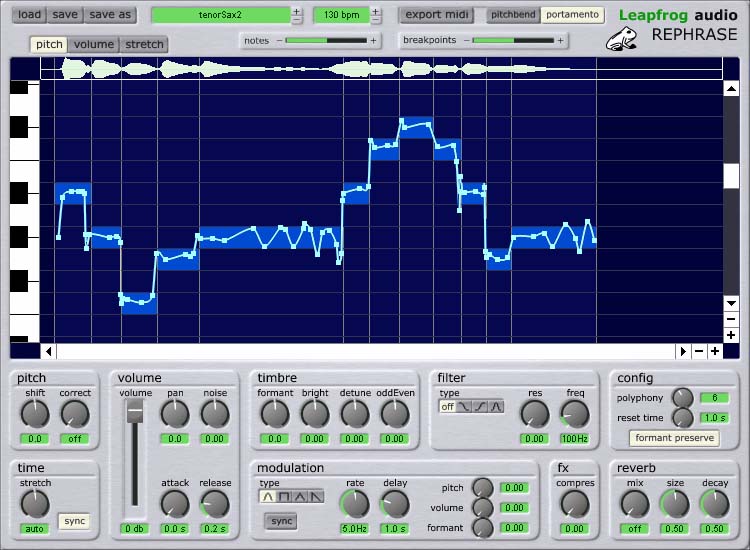Increase breakpoints with the plus button
Viewport: 750px width, 550px height.
click(560, 41)
